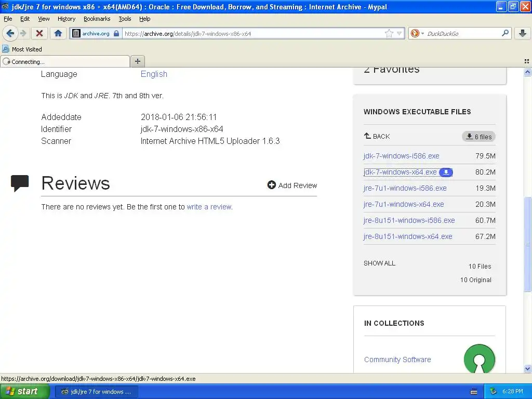Open the Downloads arrow button
This screenshot has width=532, height=399.
(523, 33)
